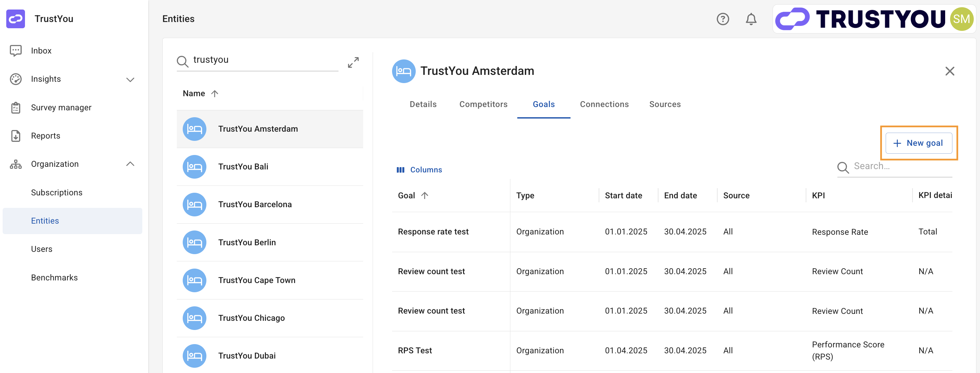Select TrustYou Barcelona from entity list
The image size is (980, 373).
tap(255, 205)
